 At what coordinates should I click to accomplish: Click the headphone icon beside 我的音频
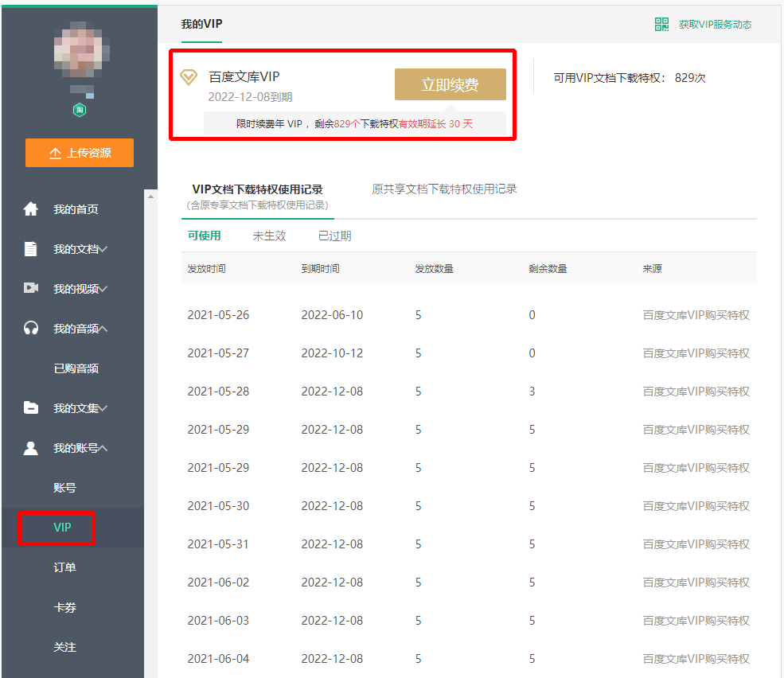[31, 328]
